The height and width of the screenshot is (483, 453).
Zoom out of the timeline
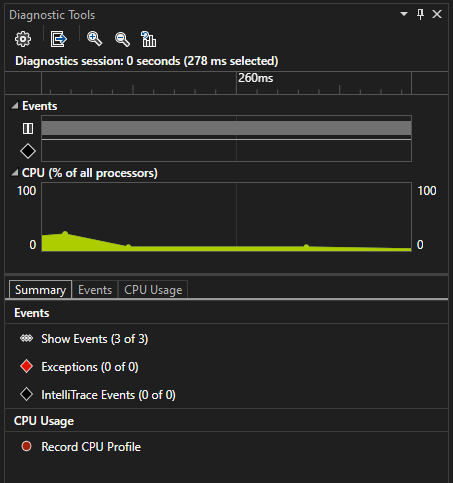(x=122, y=39)
